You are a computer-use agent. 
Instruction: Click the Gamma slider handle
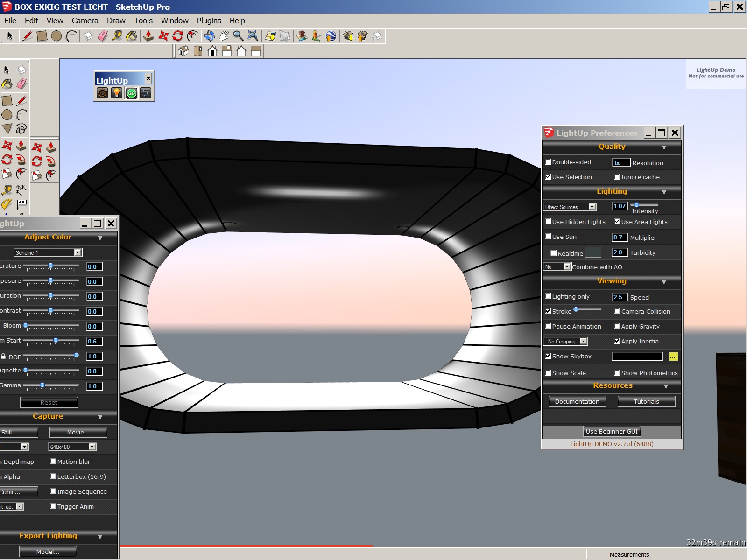42,385
